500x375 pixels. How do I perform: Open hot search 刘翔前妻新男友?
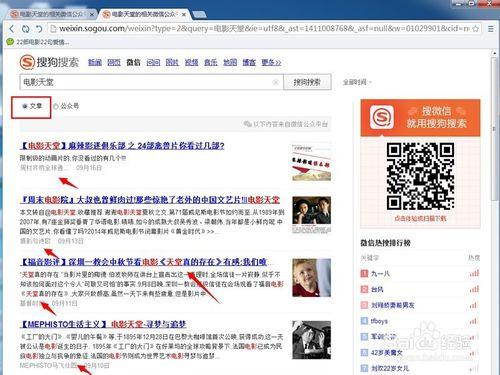(393, 305)
